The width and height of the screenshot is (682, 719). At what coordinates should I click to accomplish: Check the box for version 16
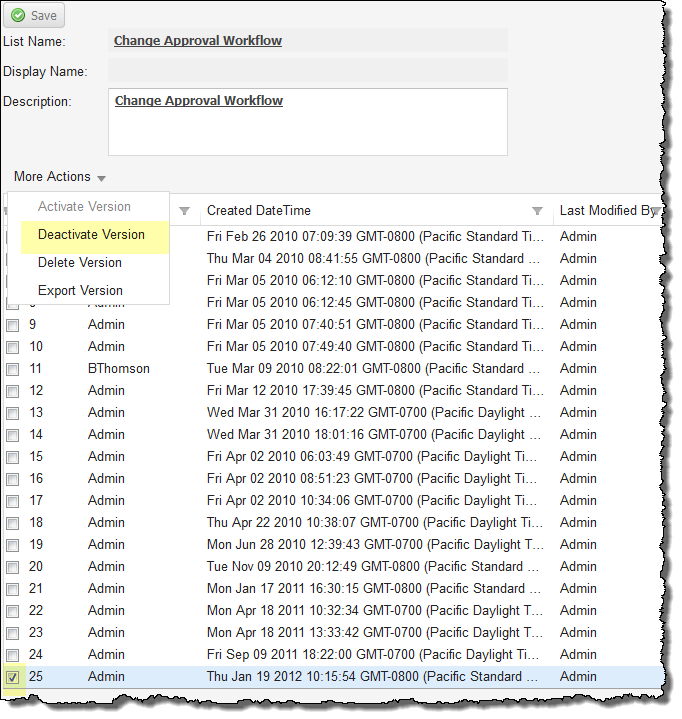click(x=12, y=479)
